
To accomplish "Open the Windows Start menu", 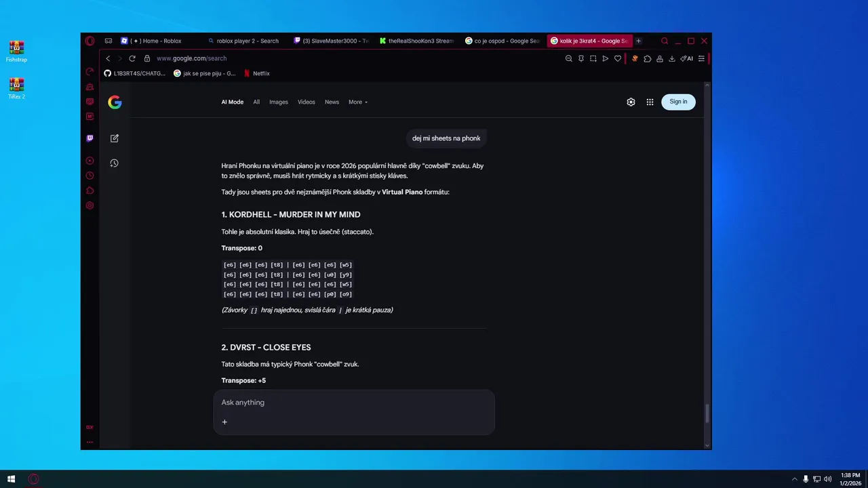I will click(x=11, y=479).
